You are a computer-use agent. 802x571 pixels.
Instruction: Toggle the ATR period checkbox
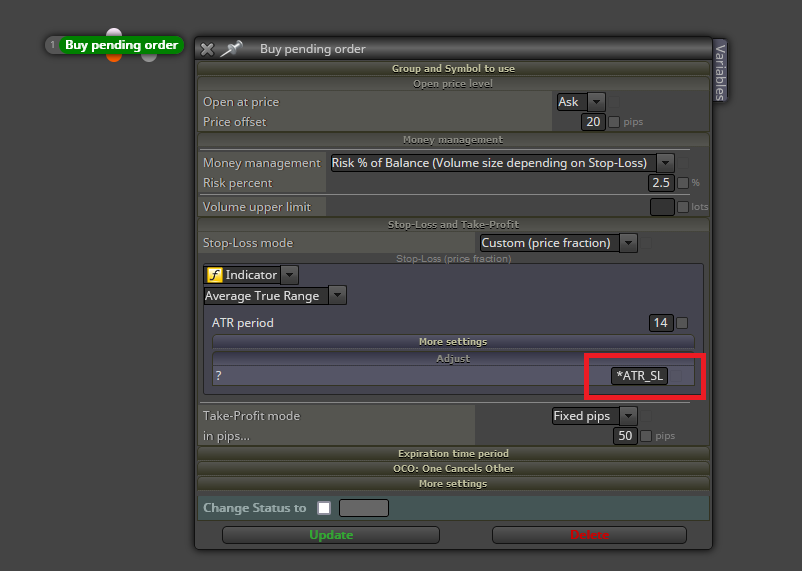(682, 323)
